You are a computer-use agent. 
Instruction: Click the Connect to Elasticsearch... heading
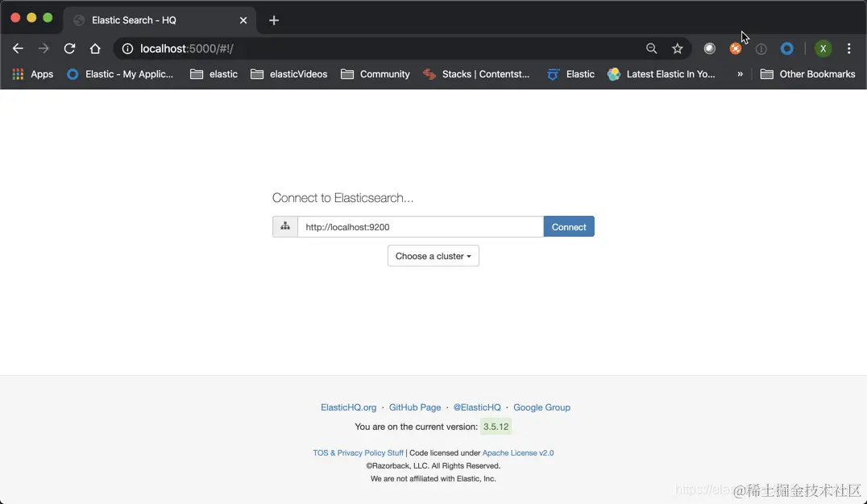(342, 198)
